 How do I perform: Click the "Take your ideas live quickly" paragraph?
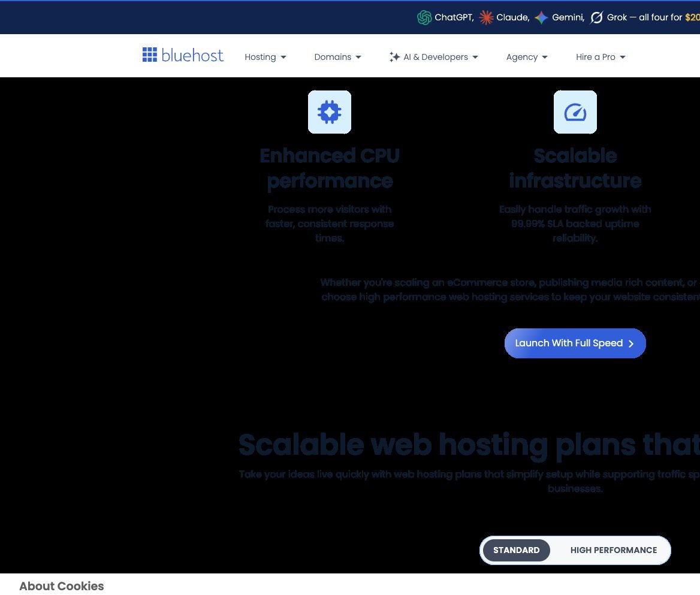click(469, 481)
